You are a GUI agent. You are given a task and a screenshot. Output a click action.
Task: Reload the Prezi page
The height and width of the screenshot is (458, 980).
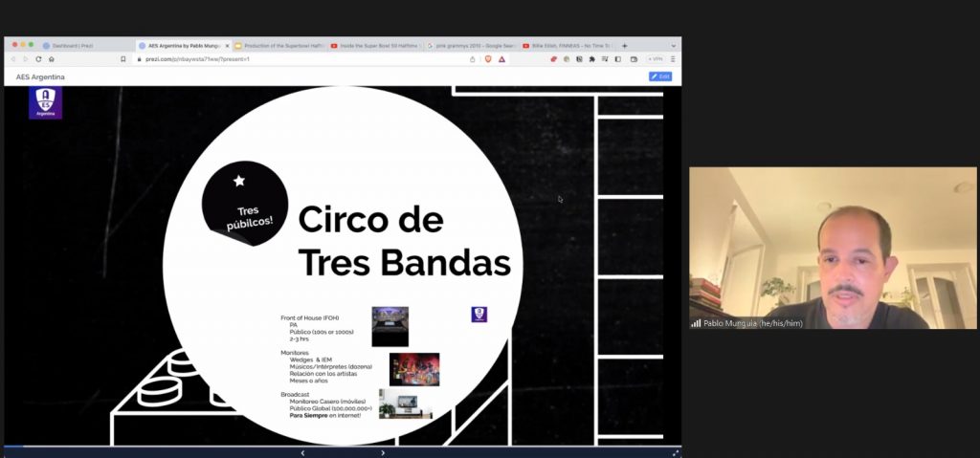point(38,59)
